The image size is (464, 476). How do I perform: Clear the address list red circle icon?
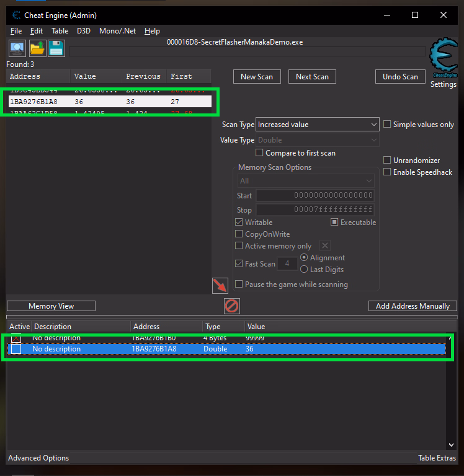(232, 306)
